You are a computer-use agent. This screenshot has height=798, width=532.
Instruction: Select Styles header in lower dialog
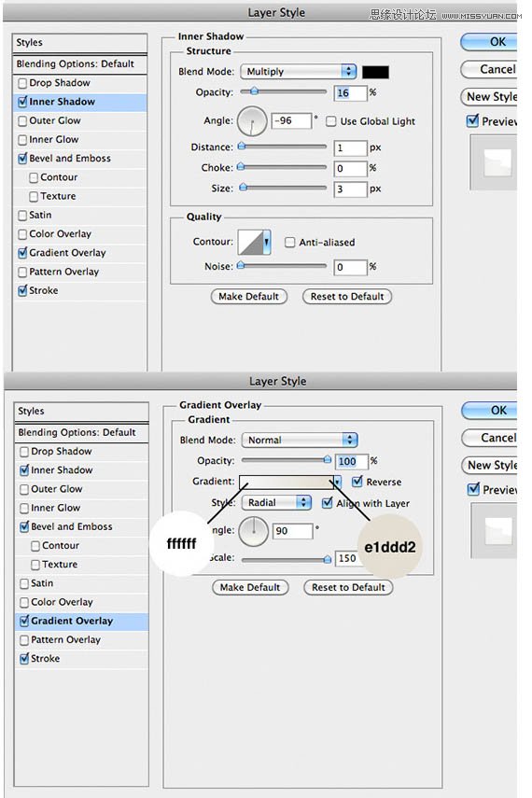(x=82, y=412)
